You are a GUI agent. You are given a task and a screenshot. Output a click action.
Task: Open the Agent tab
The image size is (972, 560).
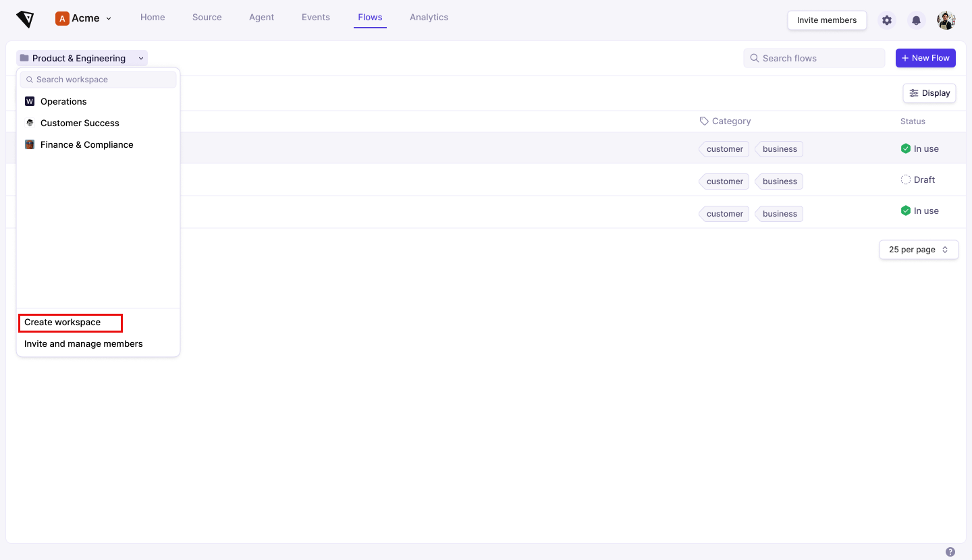coord(261,18)
